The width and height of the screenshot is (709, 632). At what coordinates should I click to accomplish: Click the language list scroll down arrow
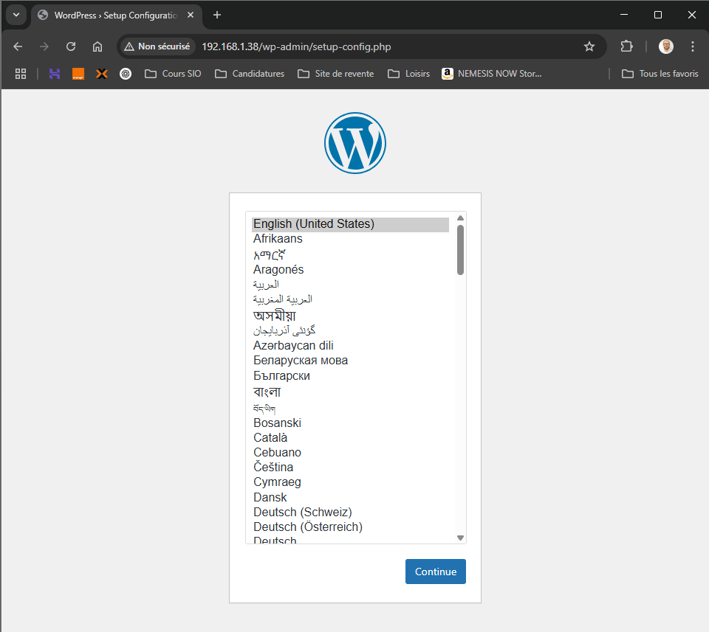tap(460, 538)
